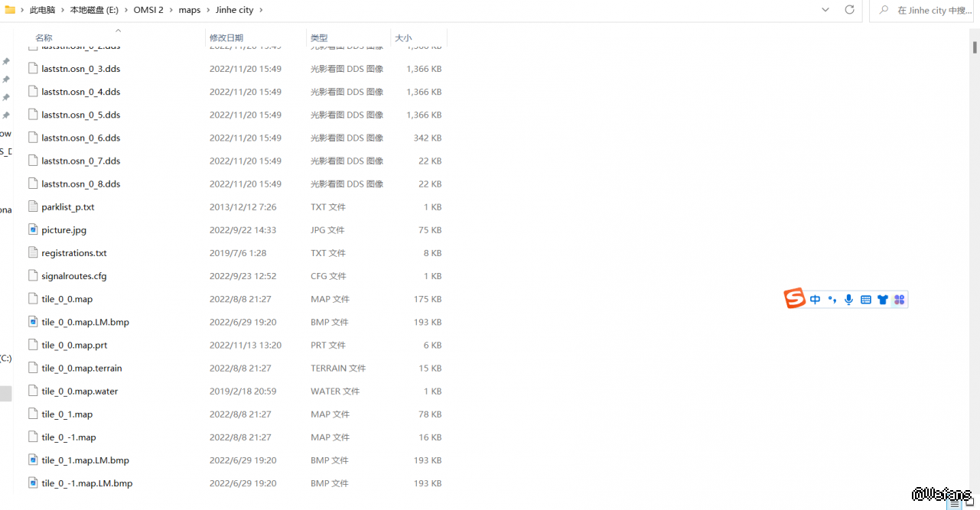Click WATER 文件 type cell
Screen dimensions: 980x510
click(335, 391)
